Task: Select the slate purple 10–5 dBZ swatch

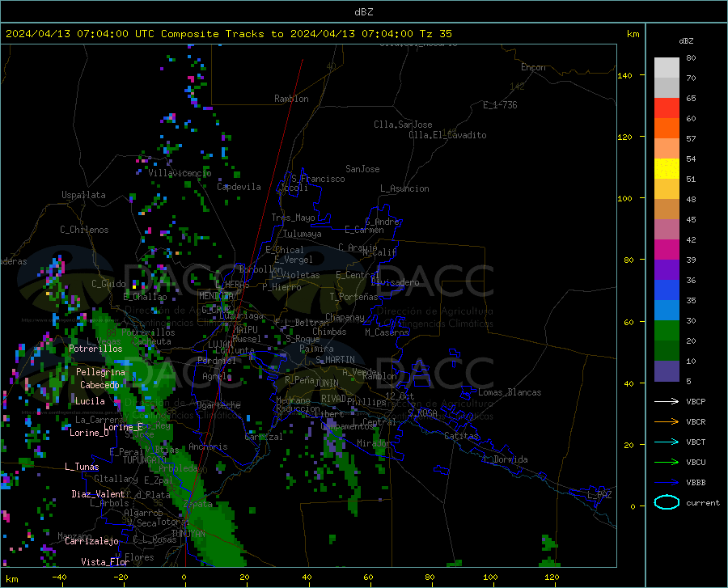Action: (x=667, y=371)
